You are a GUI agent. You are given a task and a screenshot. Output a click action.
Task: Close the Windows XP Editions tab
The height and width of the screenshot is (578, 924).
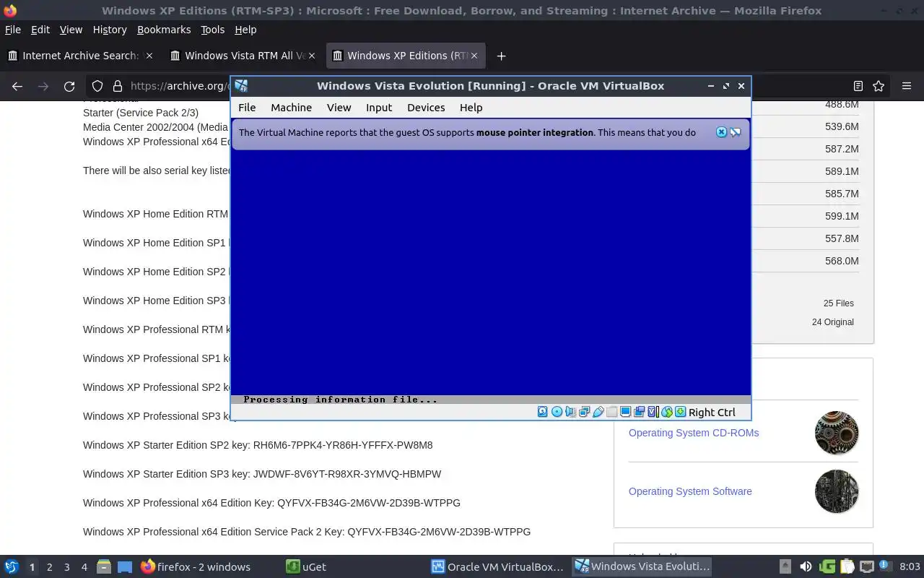(474, 56)
